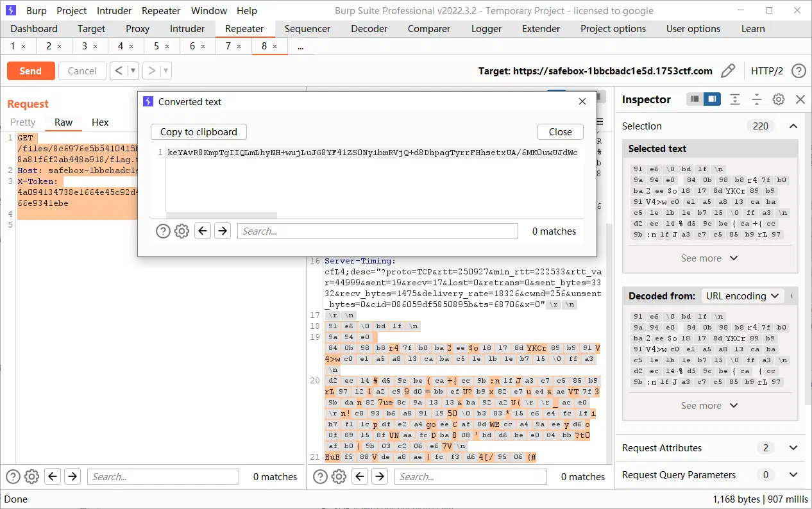Click Inspector collapse all sections icon

point(757,99)
